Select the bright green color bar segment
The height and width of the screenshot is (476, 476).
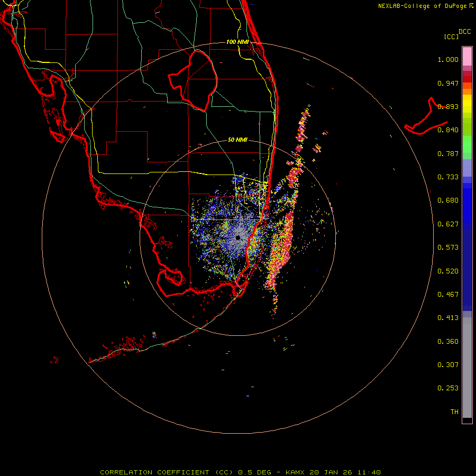(467, 144)
